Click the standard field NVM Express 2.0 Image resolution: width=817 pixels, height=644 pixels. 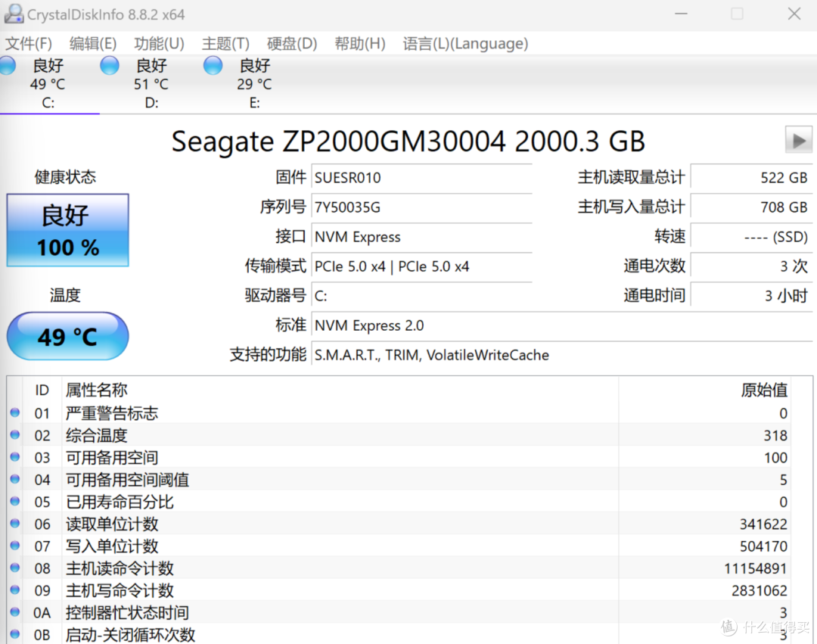pyautogui.click(x=561, y=325)
